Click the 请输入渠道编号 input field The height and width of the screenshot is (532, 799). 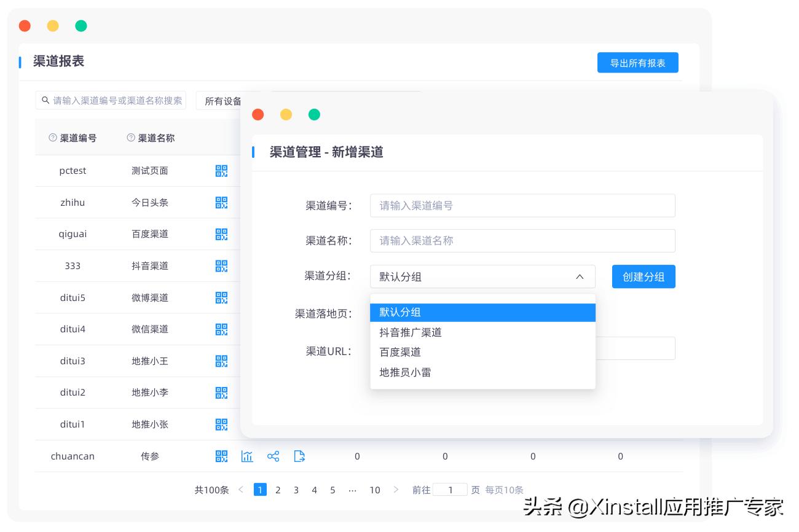[x=522, y=205]
